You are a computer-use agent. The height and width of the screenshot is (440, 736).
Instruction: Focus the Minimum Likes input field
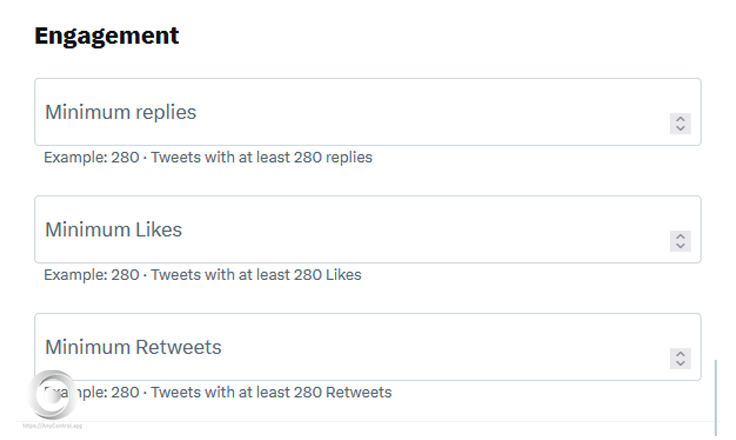click(350, 230)
